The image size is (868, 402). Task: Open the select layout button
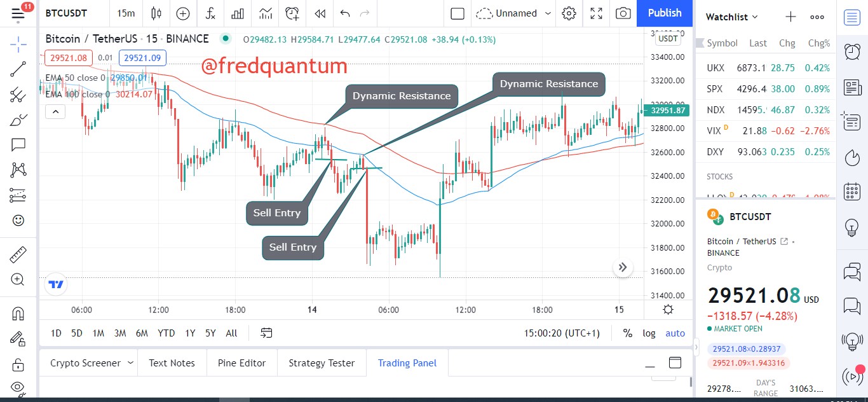(x=458, y=13)
